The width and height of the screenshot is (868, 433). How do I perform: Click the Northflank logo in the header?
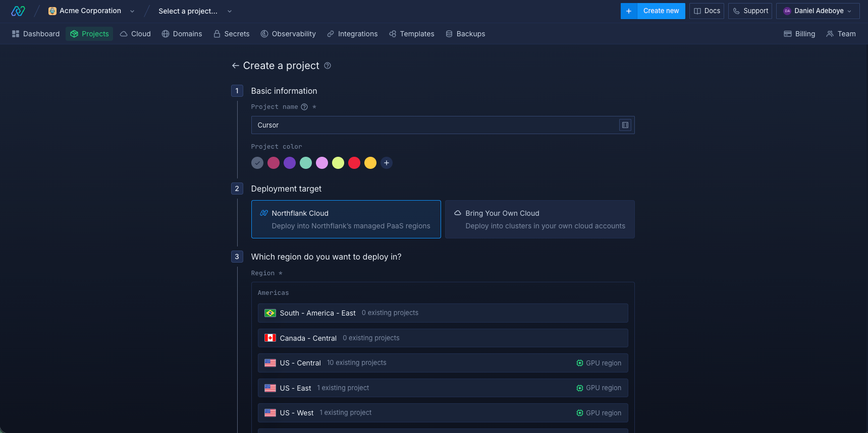pos(18,11)
